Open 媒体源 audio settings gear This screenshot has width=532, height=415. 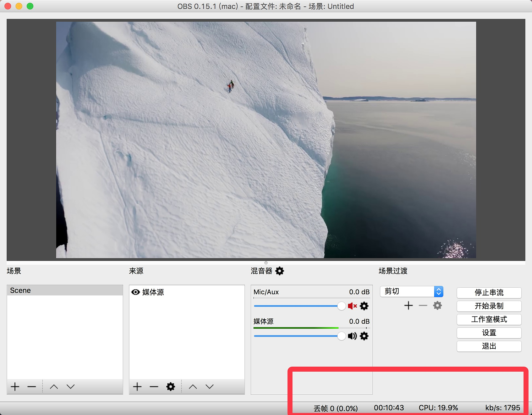[364, 336]
